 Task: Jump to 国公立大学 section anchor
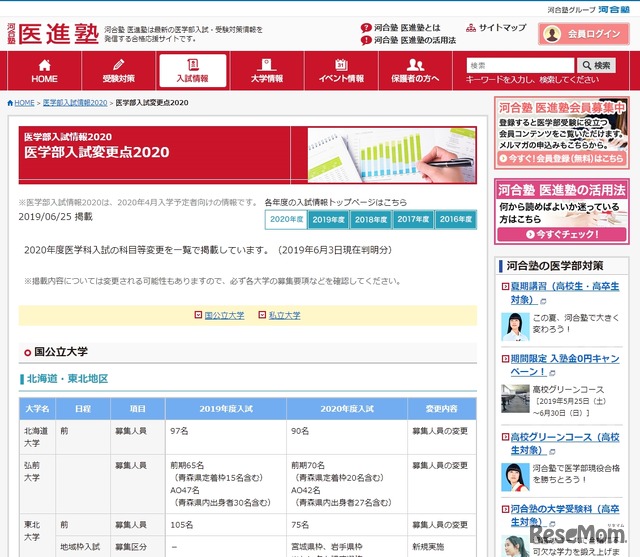click(x=224, y=315)
